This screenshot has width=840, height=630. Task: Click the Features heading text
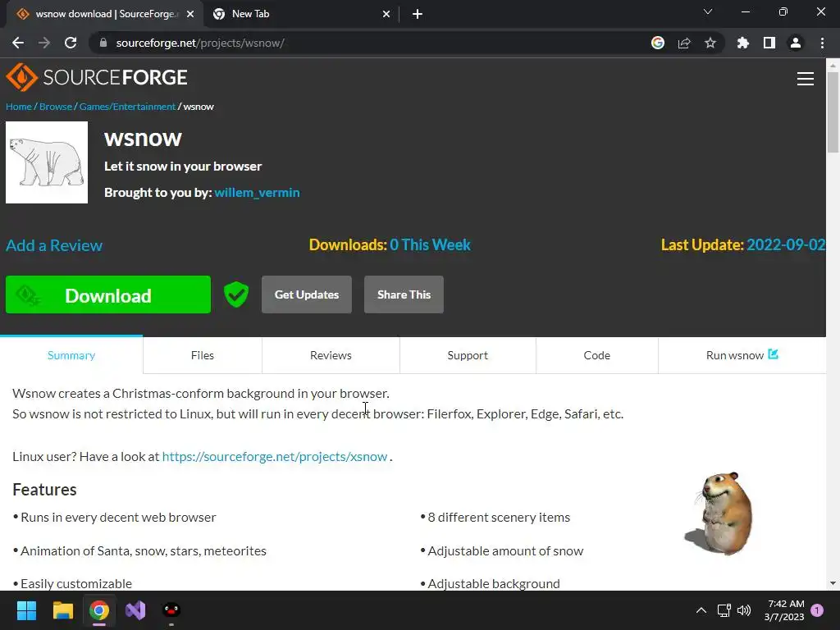(x=44, y=490)
